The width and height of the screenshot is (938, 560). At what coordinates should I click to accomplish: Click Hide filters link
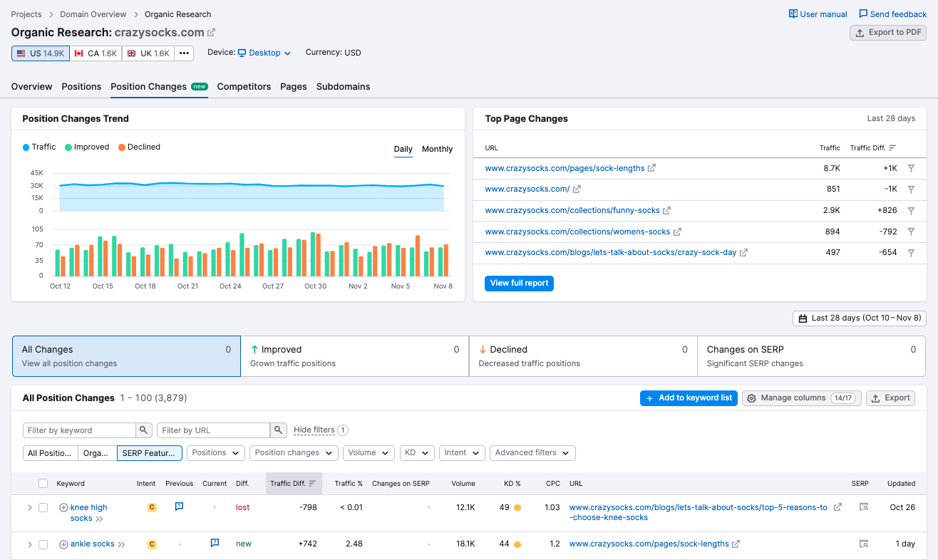click(x=314, y=430)
